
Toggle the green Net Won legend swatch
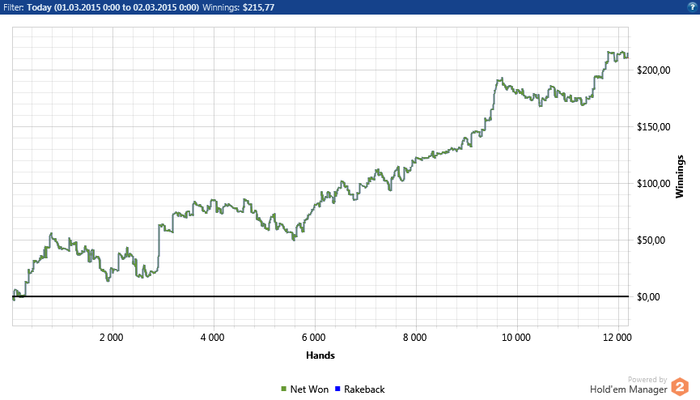point(283,389)
